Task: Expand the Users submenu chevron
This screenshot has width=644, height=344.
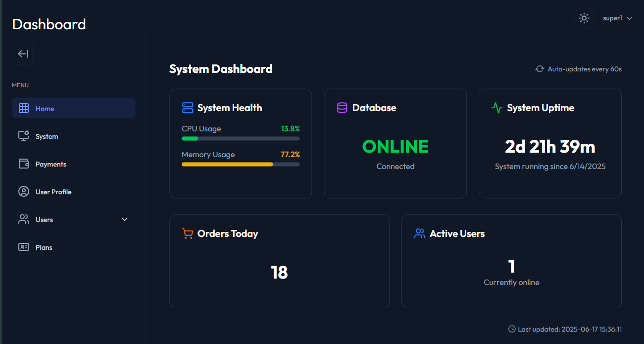Action: [x=125, y=219]
